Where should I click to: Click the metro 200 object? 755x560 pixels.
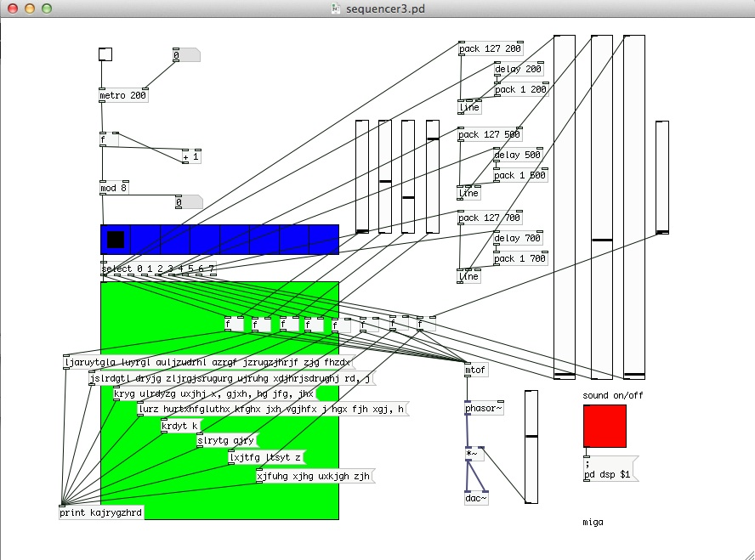pyautogui.click(x=123, y=96)
